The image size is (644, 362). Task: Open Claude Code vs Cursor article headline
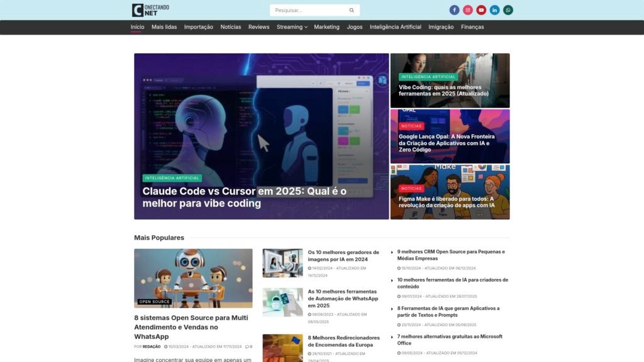(x=244, y=197)
